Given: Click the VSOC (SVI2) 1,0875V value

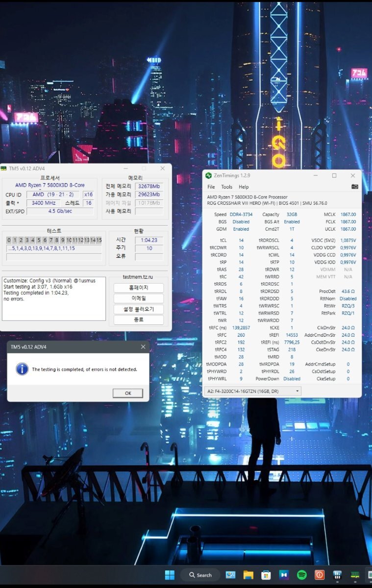Looking at the screenshot, I should (348, 241).
